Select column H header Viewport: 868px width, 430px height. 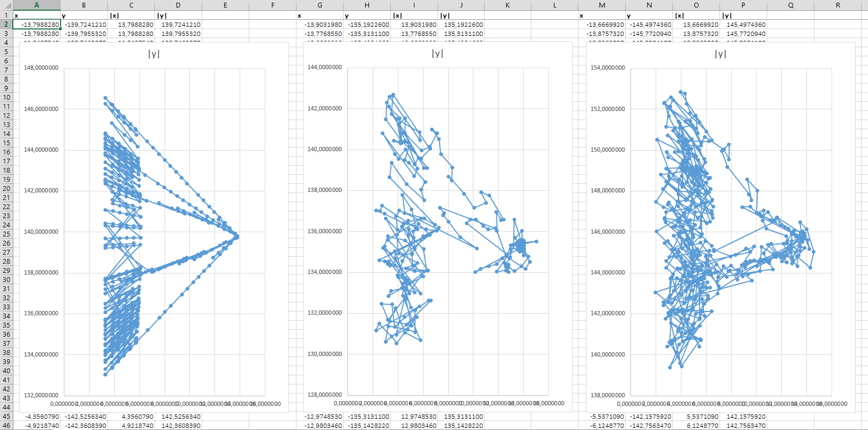coord(367,5)
